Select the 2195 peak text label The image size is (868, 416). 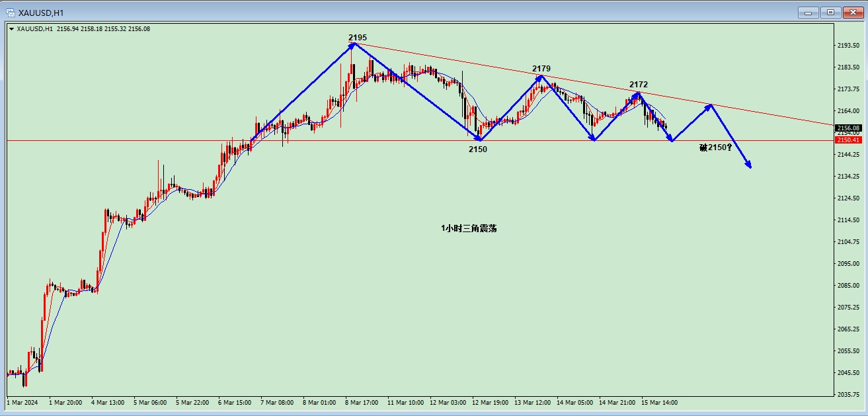tap(358, 38)
